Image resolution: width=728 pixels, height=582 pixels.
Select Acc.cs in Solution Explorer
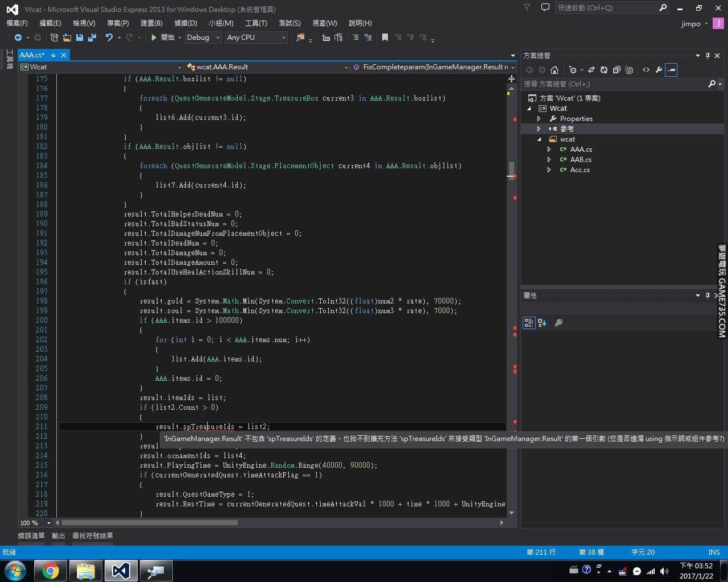(580, 170)
